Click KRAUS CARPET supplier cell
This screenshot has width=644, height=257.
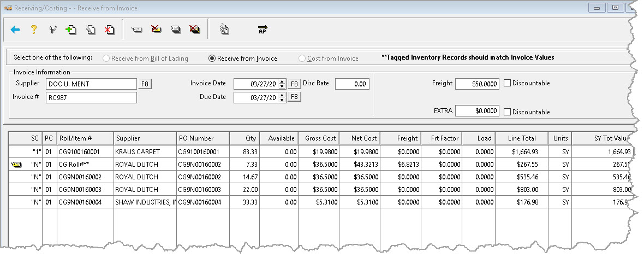tap(145, 152)
